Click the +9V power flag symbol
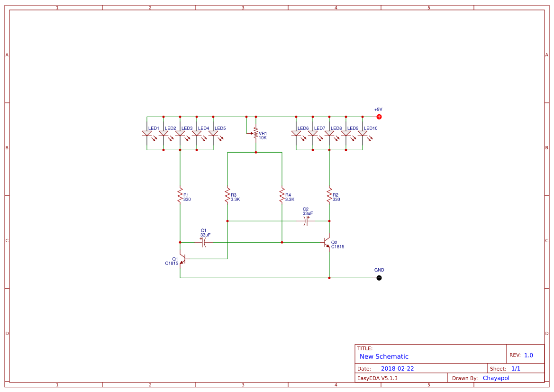 379,116
